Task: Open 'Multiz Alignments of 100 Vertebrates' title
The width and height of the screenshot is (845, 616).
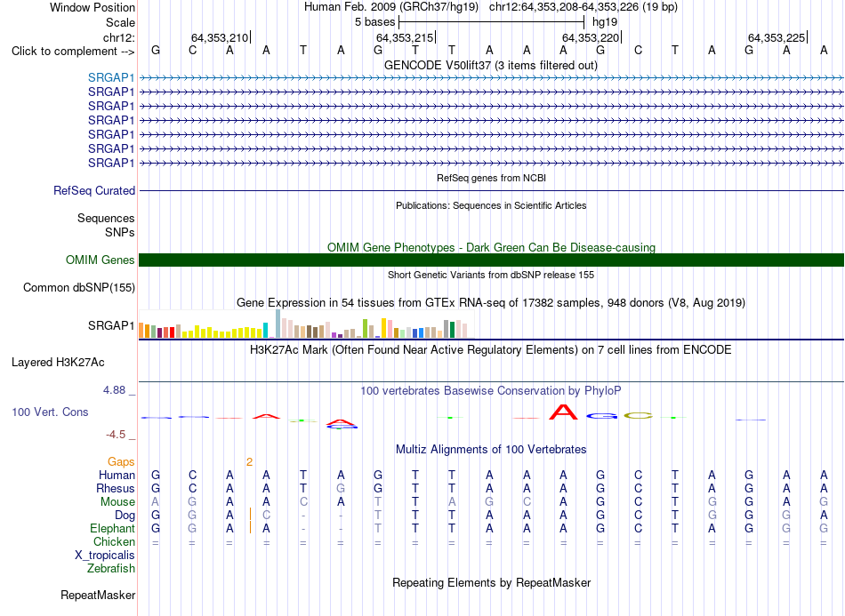Action: [491, 450]
